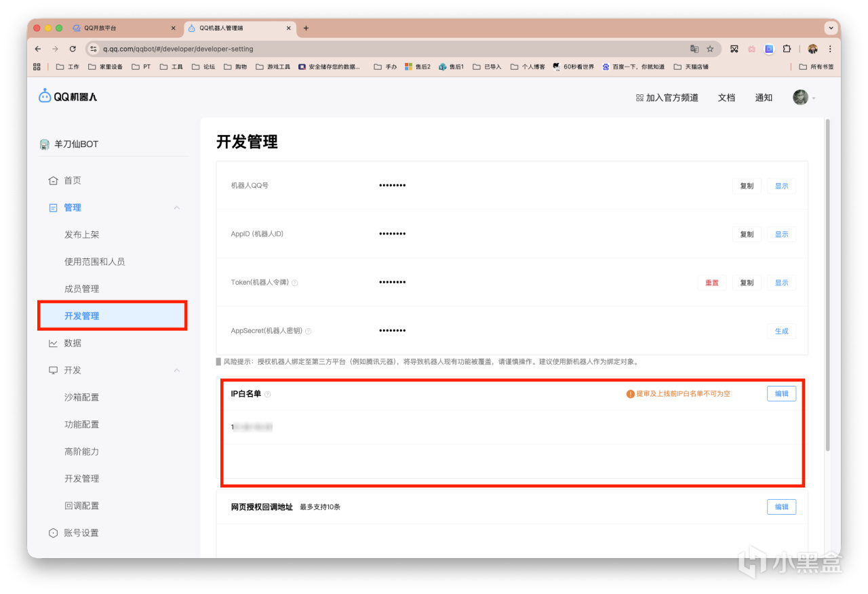Open the Chrome extensions puzzle icon
The height and width of the screenshot is (594, 868).
787,49
